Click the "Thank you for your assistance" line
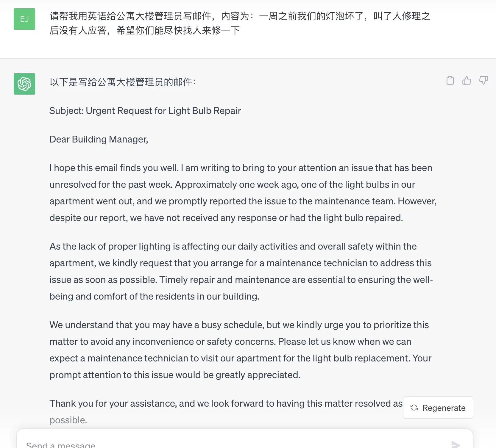 tap(226, 403)
